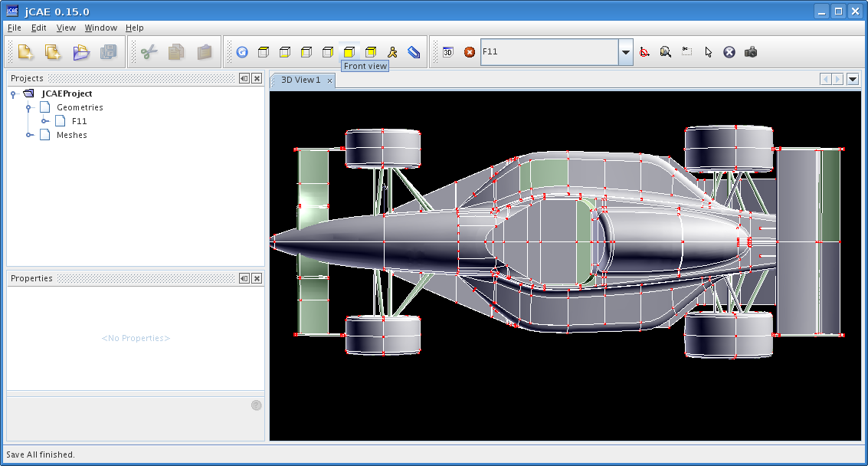Click the red remove viewable icon

(470, 52)
